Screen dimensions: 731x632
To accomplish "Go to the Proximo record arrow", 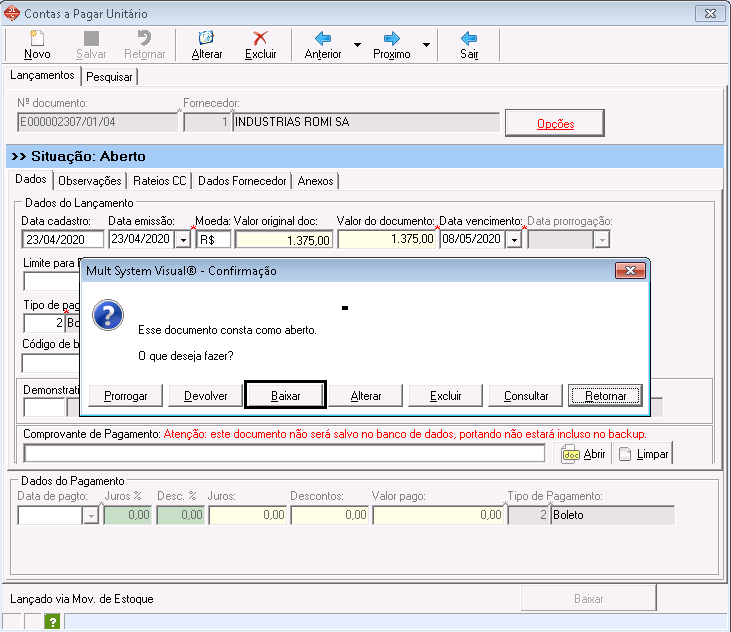I will [391, 39].
